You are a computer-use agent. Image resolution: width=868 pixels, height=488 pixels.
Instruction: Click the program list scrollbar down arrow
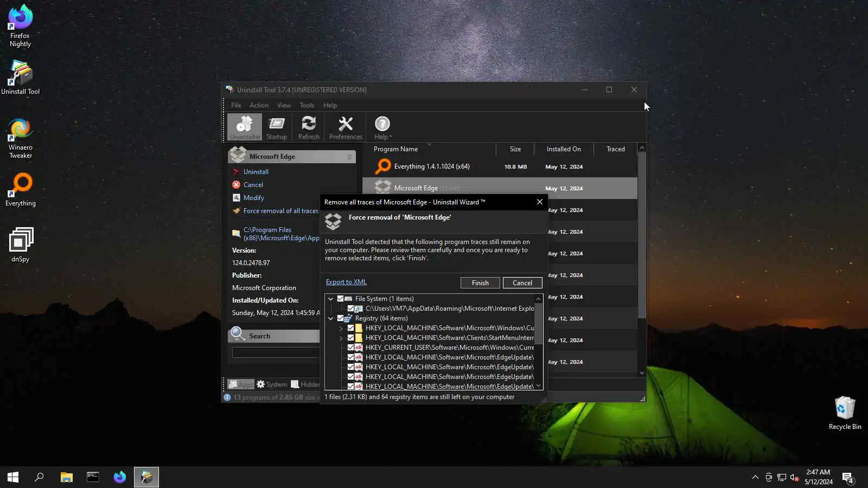pos(642,373)
